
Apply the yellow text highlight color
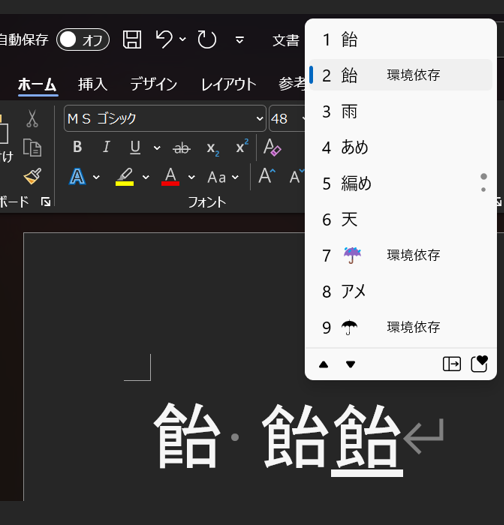point(125,177)
